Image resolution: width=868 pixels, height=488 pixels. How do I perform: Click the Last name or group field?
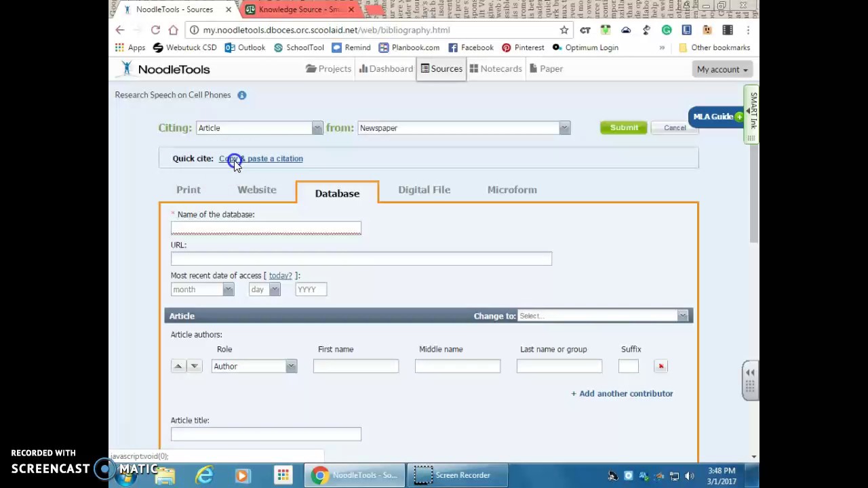[x=559, y=366]
